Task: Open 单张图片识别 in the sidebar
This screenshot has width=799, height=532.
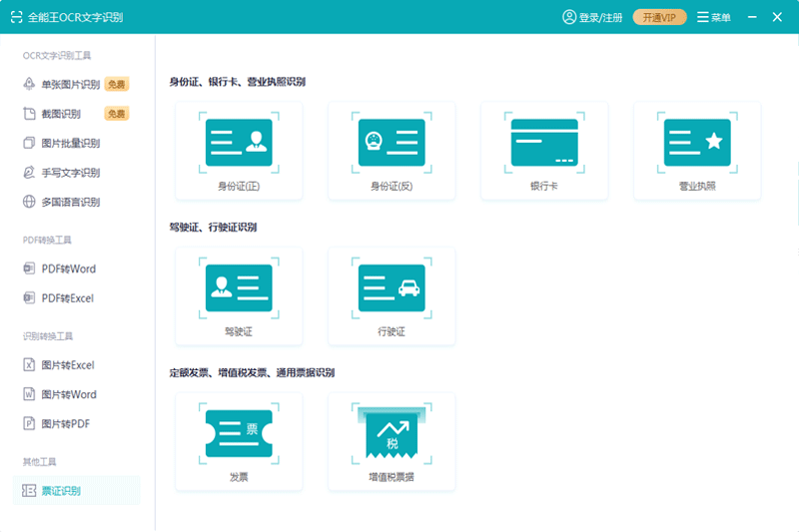Action: (x=70, y=85)
